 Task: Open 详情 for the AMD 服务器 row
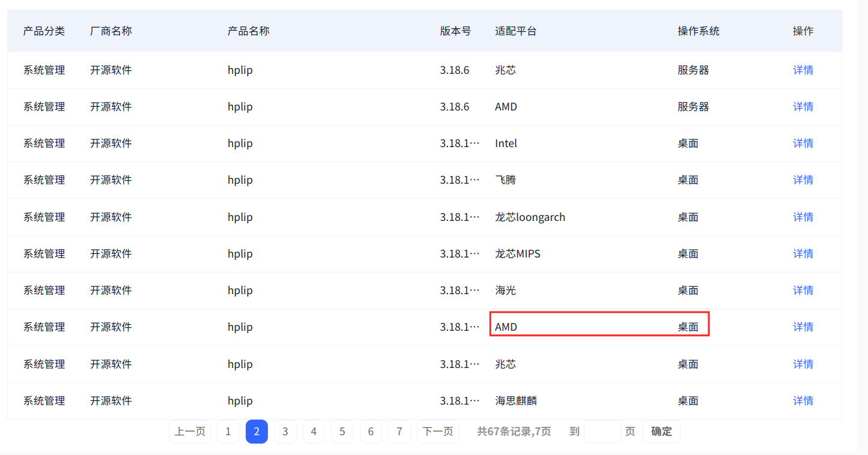pyautogui.click(x=803, y=107)
